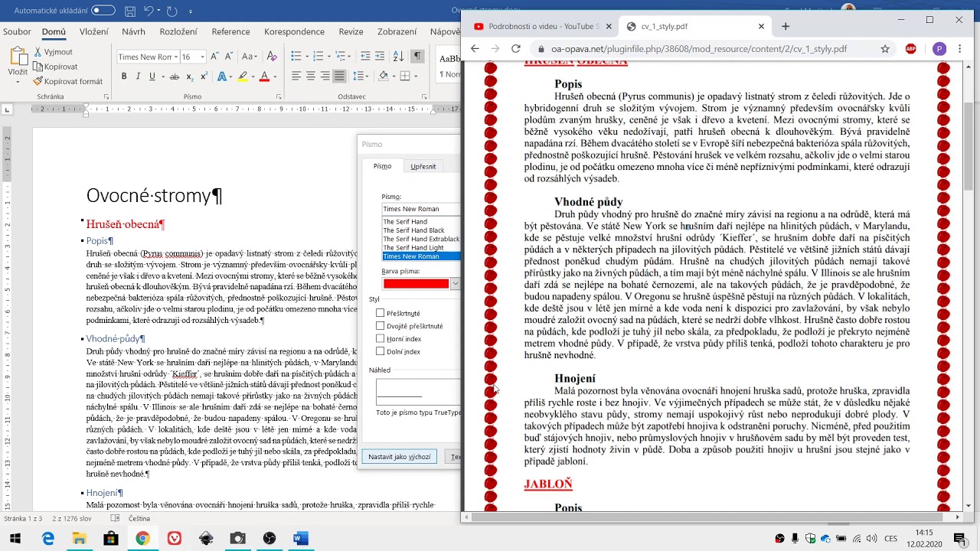
Task: Enable the Horní index checkbox
Action: (x=381, y=339)
